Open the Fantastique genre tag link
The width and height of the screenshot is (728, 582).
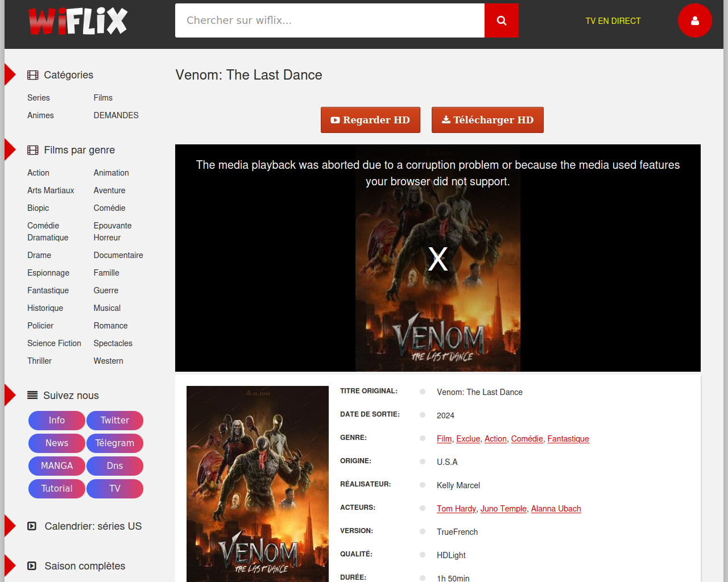568,439
